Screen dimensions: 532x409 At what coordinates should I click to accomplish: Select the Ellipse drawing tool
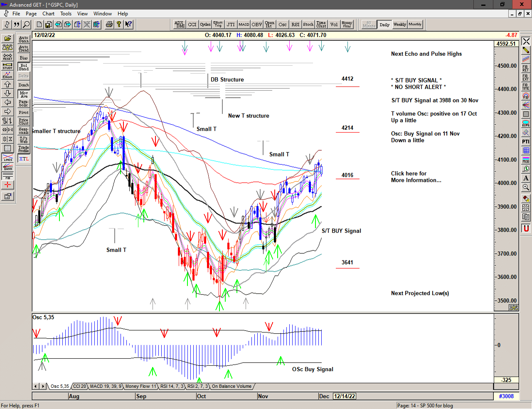tap(526, 124)
